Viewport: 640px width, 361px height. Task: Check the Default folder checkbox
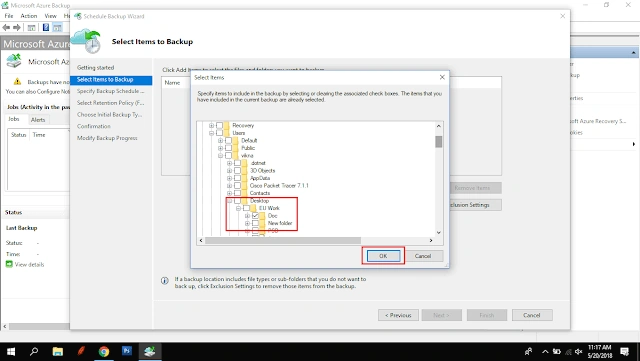(x=229, y=140)
